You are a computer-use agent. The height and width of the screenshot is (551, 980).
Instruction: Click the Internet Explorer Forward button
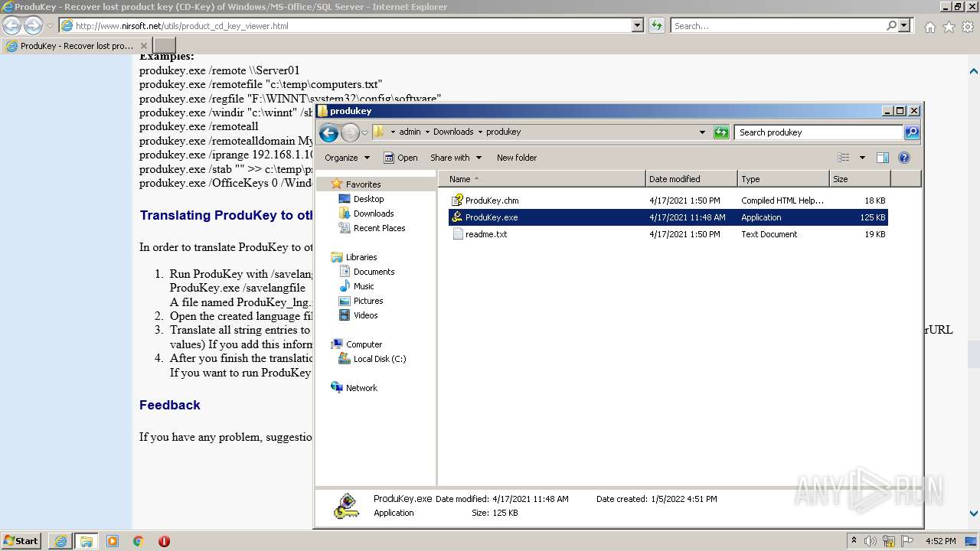click(x=33, y=26)
